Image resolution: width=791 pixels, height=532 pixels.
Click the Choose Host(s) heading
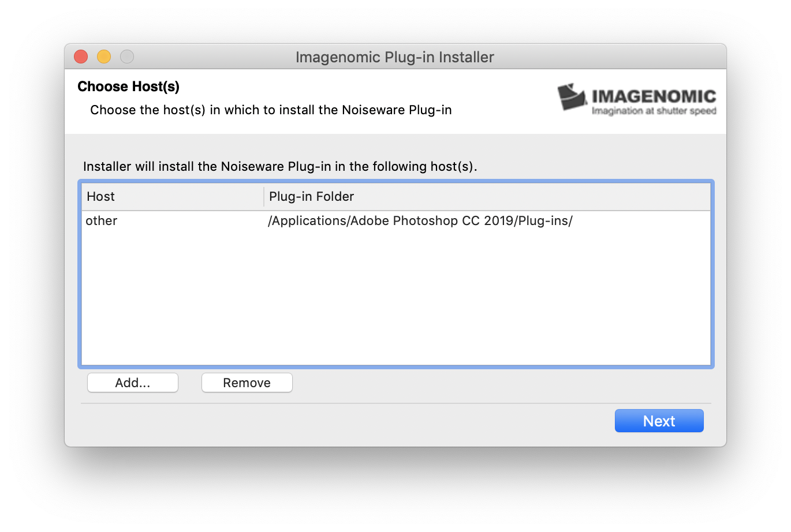tap(128, 86)
